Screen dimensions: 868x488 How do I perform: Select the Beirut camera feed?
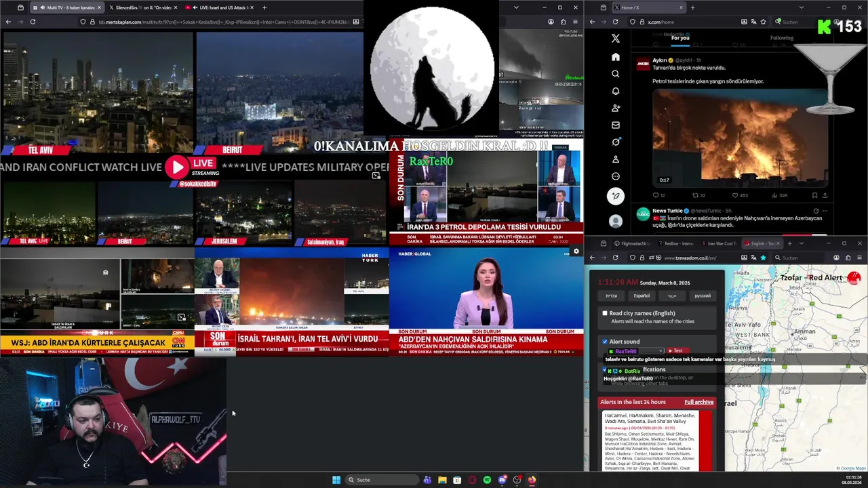[x=279, y=91]
